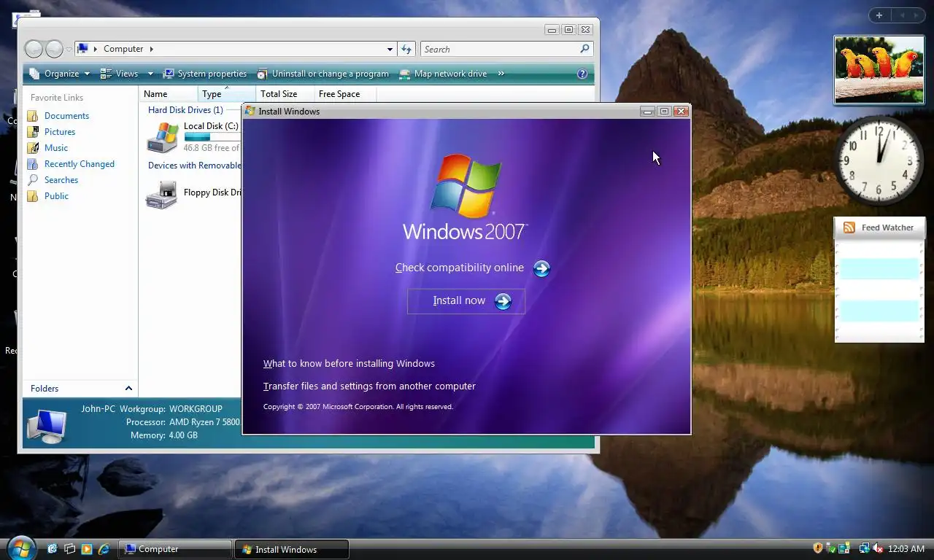Open the Organize menu
The image size is (934, 560).
click(x=60, y=74)
